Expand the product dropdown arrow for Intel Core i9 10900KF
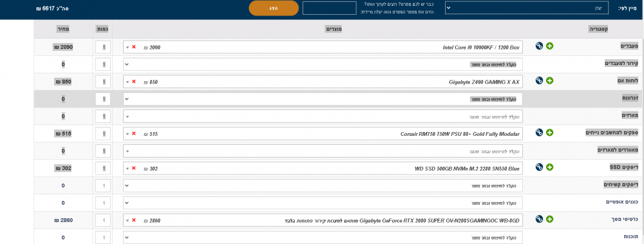 [128, 48]
